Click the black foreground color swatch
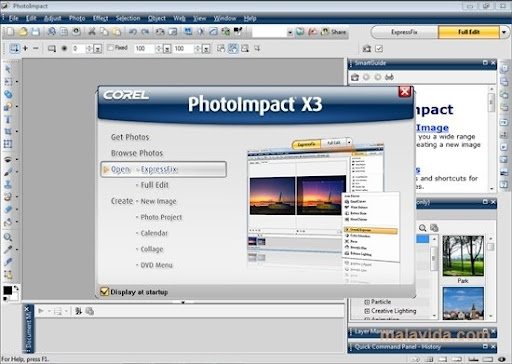Image resolution: width=512 pixels, height=364 pixels. pos(7,291)
